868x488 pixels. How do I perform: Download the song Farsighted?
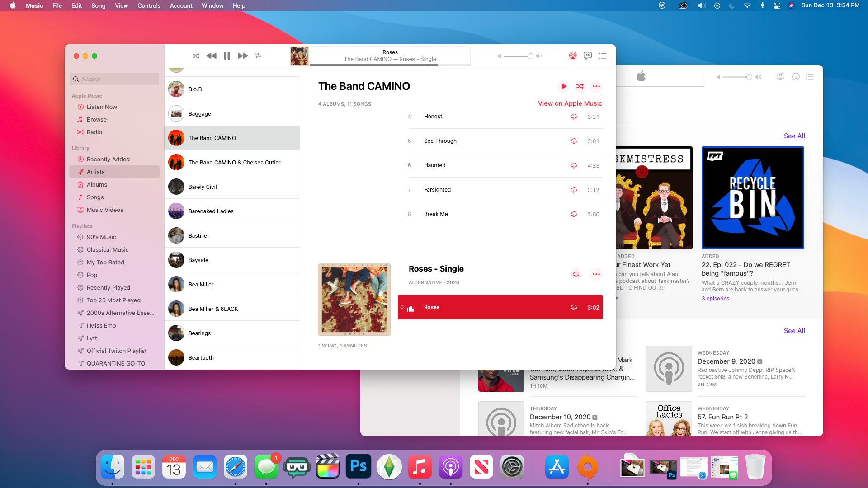click(x=574, y=190)
